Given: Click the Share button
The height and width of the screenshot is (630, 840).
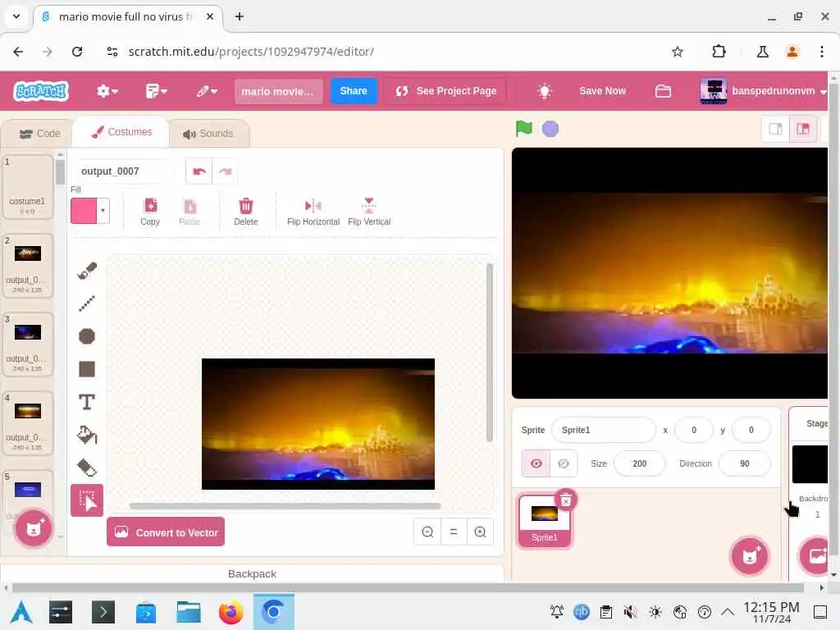Looking at the screenshot, I should [x=354, y=91].
